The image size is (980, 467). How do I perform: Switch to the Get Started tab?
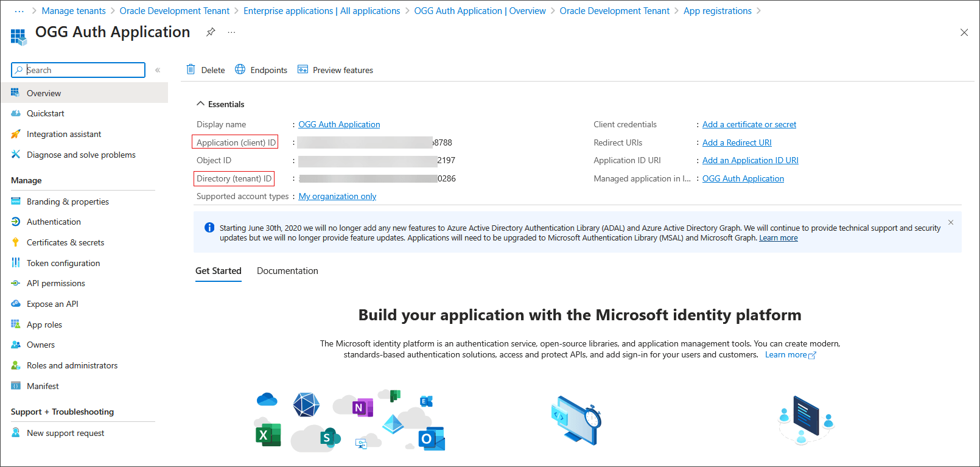point(218,271)
